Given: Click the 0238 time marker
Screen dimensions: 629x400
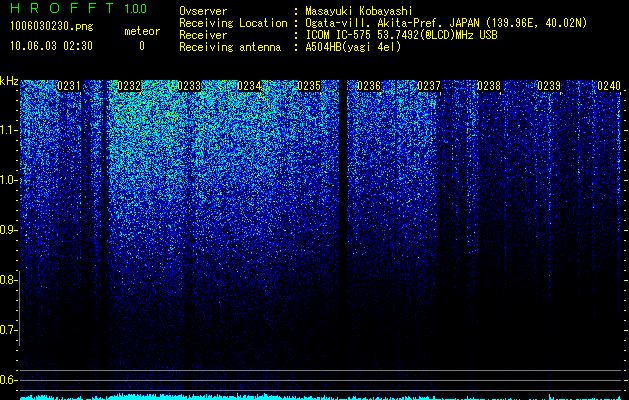Looking at the screenshot, I should click(x=489, y=86).
